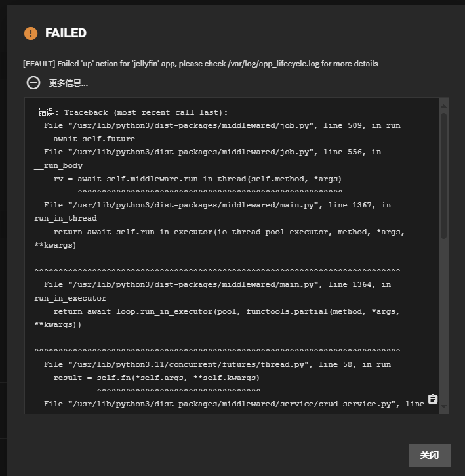
Task: Collapse details with the minus circle icon
Action: pos(33,83)
